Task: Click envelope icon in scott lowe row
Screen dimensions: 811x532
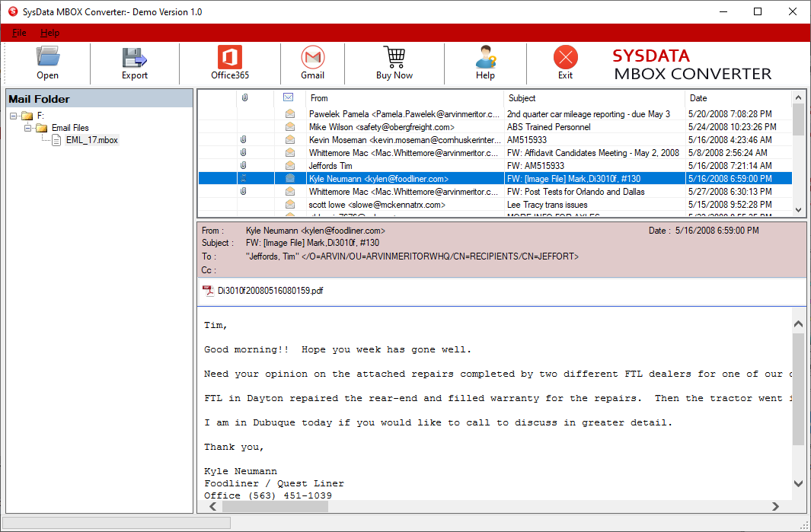Action: (x=289, y=204)
